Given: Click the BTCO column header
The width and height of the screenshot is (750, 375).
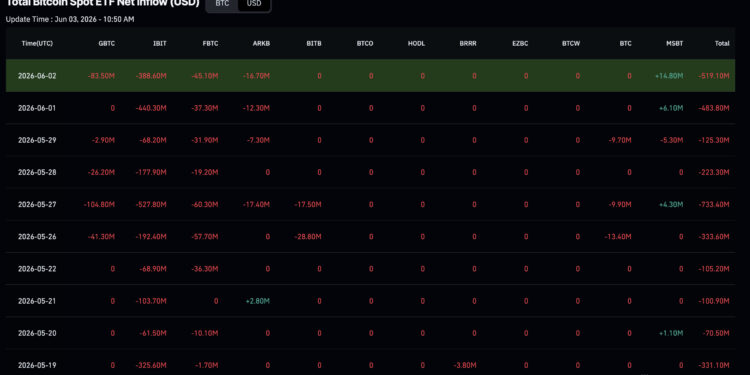Looking at the screenshot, I should [365, 44].
